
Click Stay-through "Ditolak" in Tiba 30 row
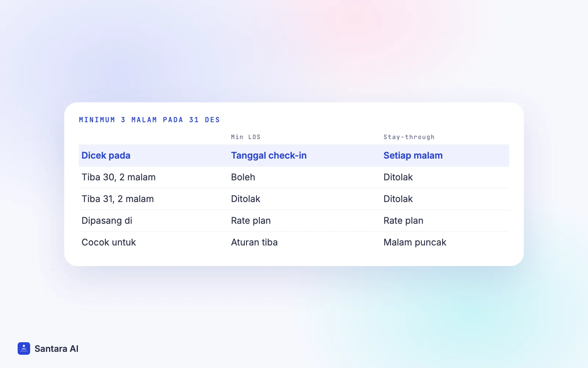click(x=398, y=177)
